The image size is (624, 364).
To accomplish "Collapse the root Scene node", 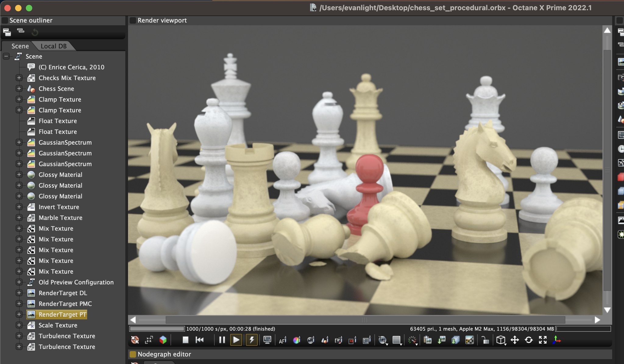I will point(6,56).
